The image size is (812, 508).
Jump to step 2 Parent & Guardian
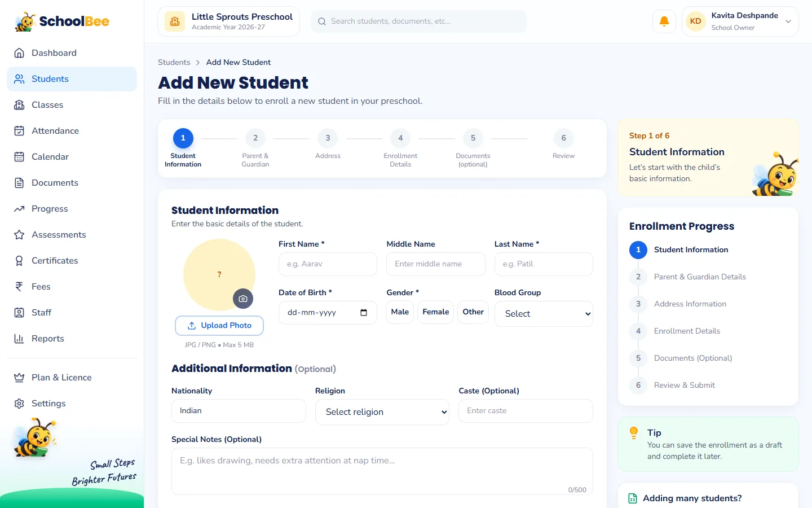coord(255,148)
